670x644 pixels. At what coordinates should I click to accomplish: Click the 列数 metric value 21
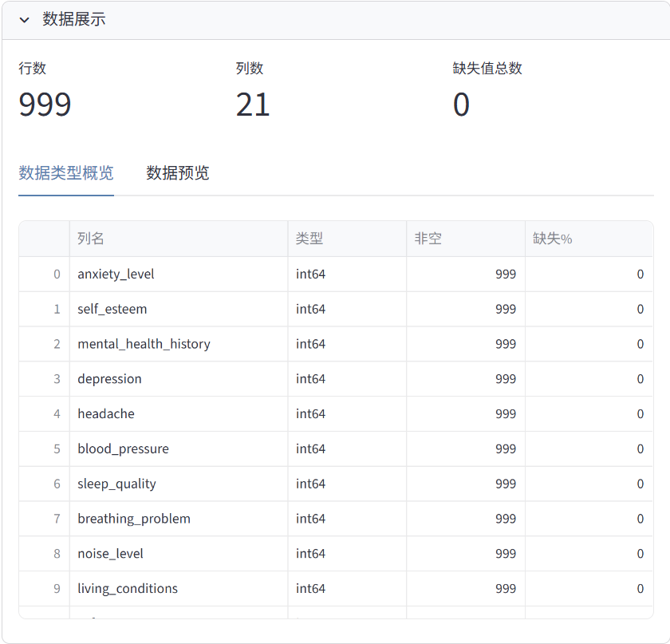coord(253,105)
